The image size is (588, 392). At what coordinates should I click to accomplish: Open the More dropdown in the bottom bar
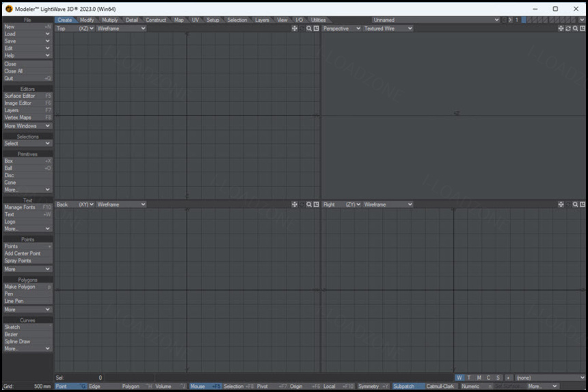(543, 387)
